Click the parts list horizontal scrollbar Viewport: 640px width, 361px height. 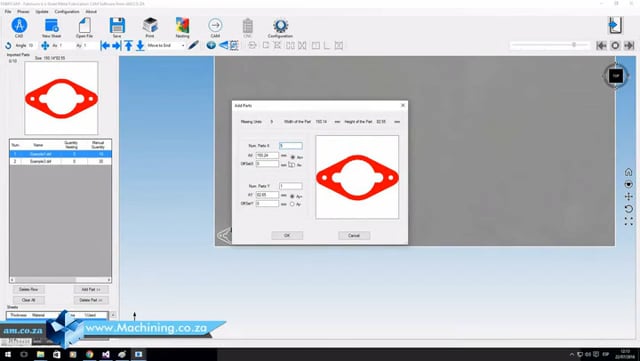(x=60, y=280)
